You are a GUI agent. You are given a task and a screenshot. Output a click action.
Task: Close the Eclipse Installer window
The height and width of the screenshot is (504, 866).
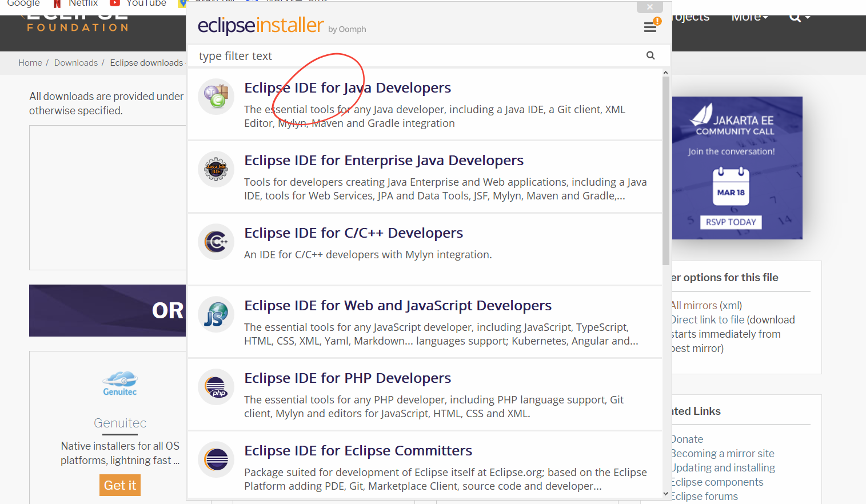[x=650, y=7]
